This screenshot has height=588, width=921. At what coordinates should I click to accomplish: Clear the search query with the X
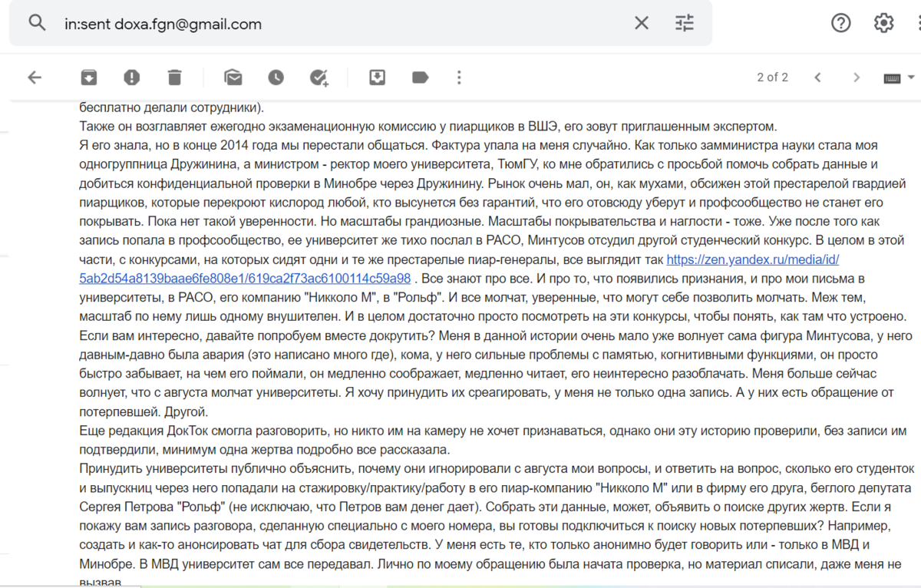[642, 23]
